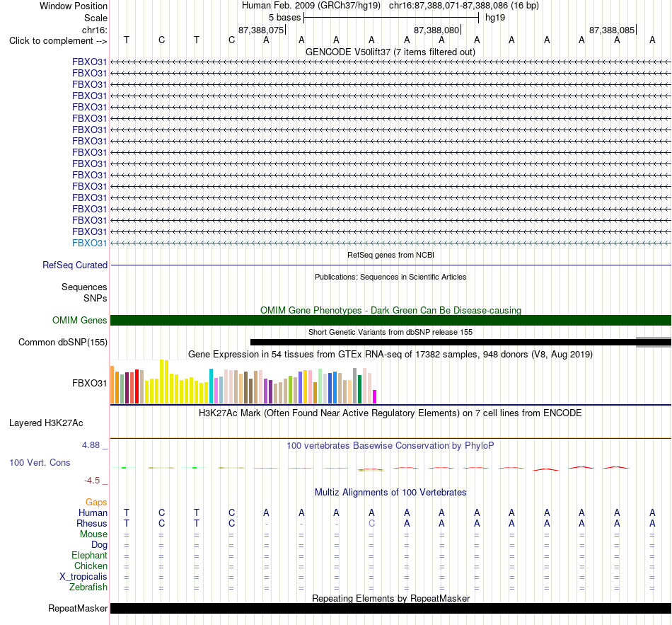Image resolution: width=672 pixels, height=625 pixels.
Task: Click the 'Dog' alignment row label
Action: 99,545
